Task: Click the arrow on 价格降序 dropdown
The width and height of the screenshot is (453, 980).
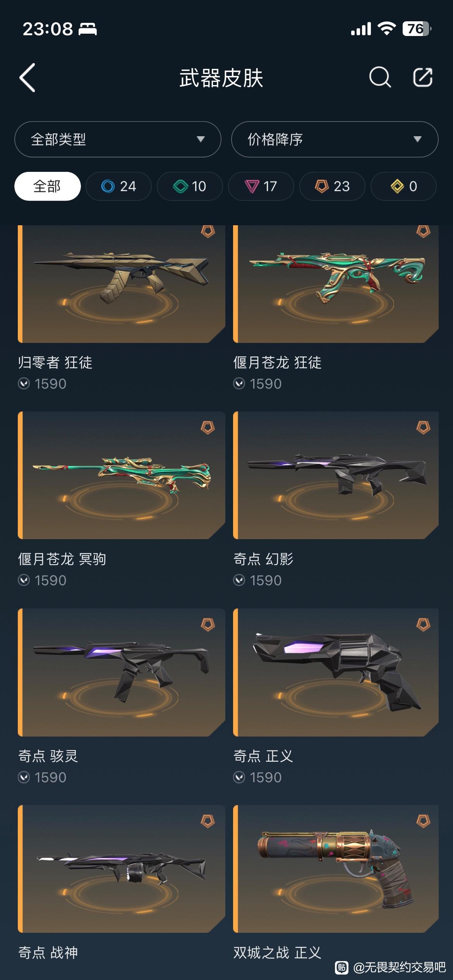Action: click(x=417, y=139)
